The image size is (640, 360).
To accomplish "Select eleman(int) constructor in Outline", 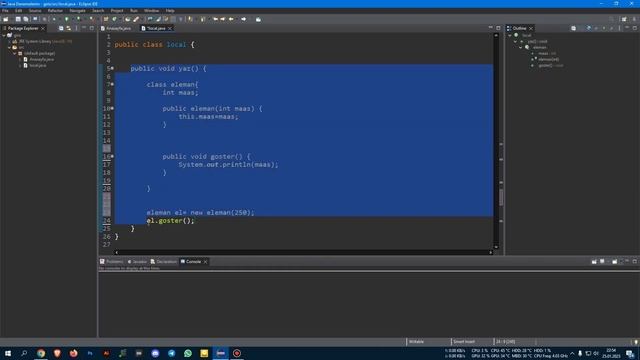I will tap(546, 60).
